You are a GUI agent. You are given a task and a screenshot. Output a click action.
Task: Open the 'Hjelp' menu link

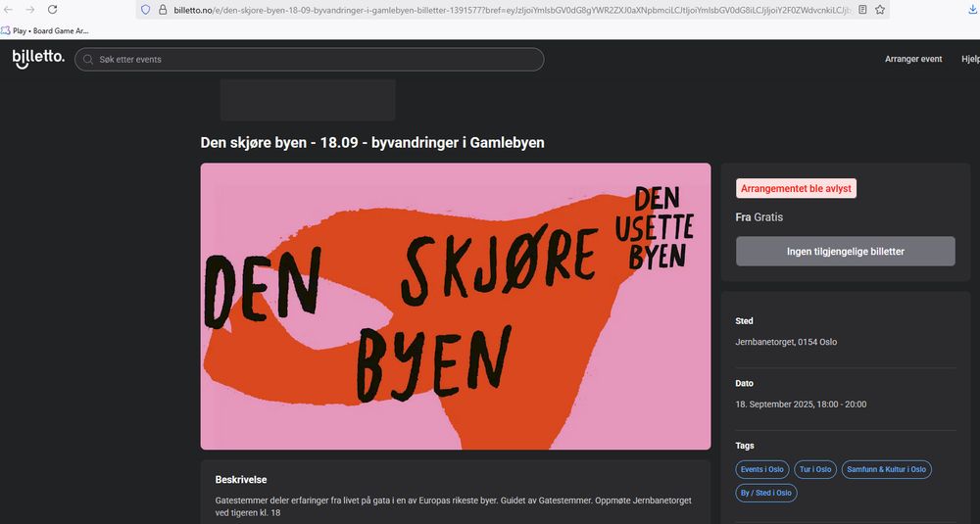coord(970,59)
